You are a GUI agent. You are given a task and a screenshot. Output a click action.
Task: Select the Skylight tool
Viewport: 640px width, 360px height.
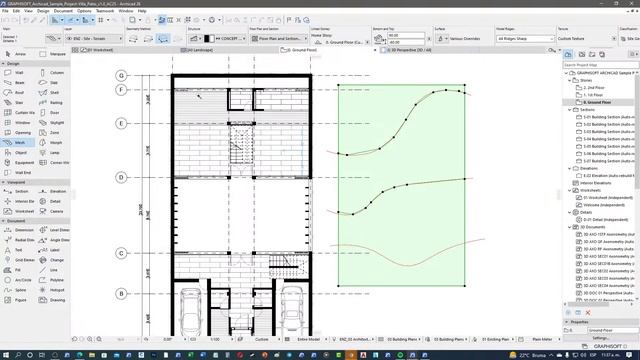coord(52,122)
